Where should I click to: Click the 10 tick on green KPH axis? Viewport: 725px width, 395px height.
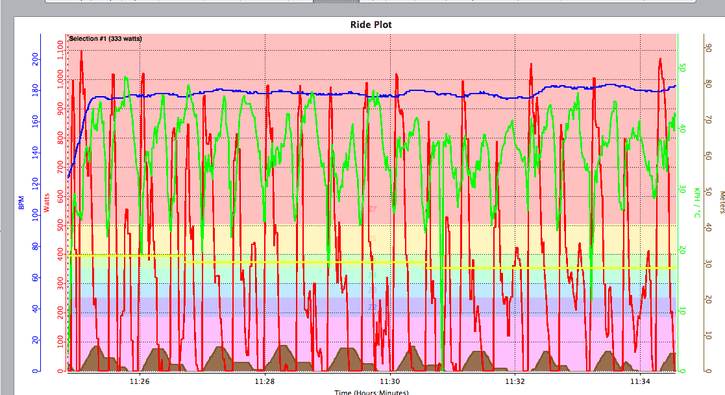pos(682,311)
